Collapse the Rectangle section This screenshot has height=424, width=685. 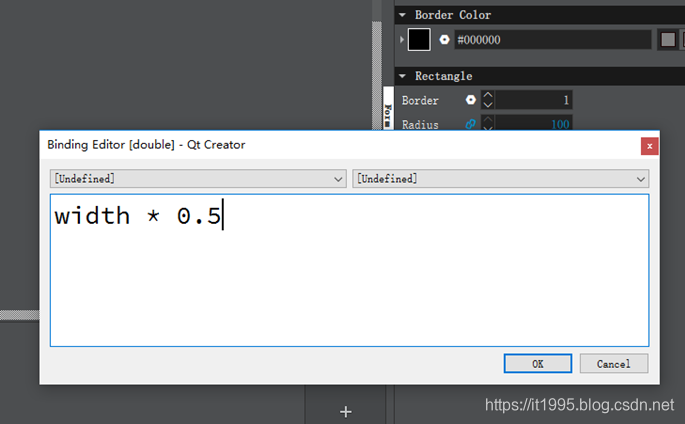click(402, 76)
